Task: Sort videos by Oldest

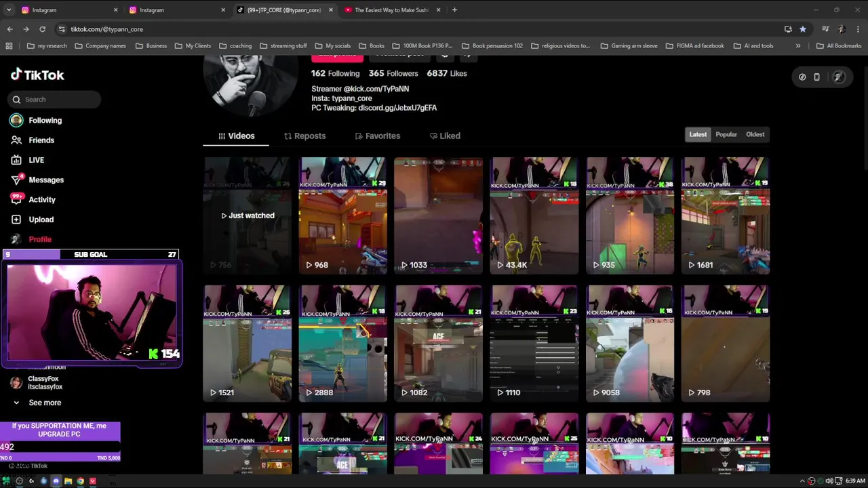Action: (x=755, y=134)
